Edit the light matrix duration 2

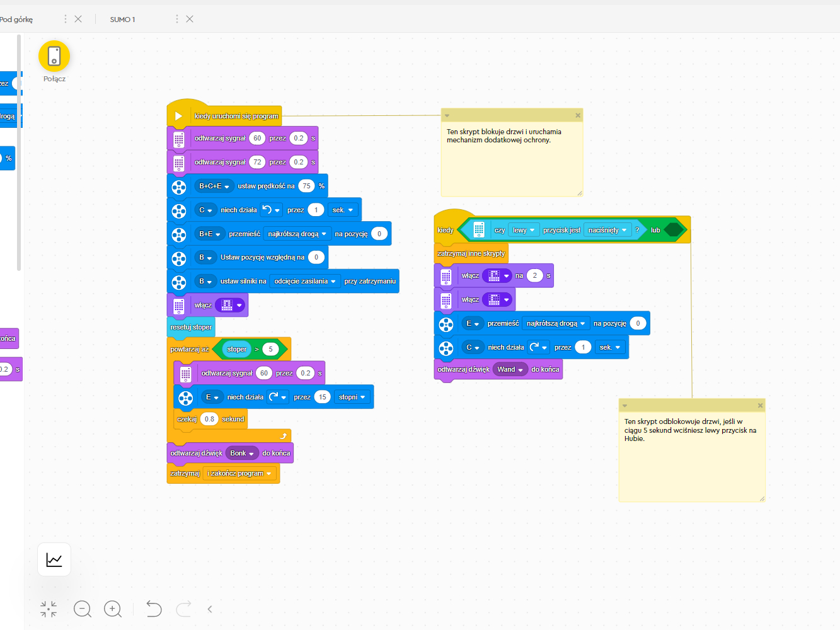(534, 275)
